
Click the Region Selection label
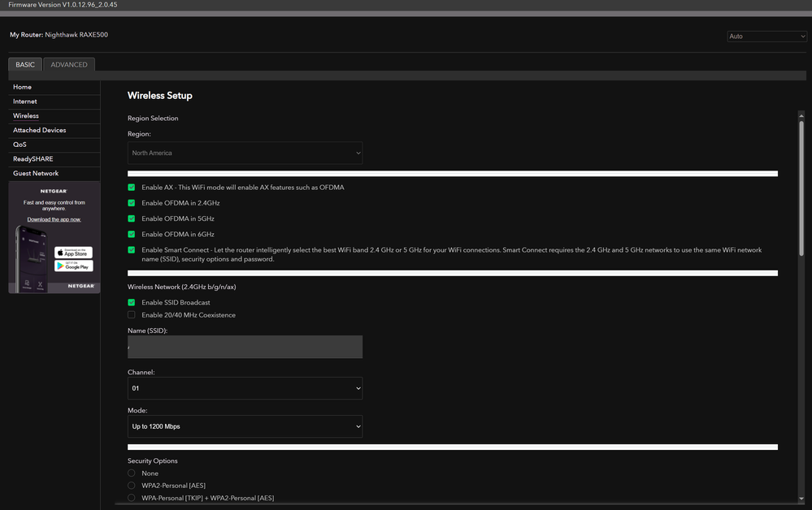(153, 119)
